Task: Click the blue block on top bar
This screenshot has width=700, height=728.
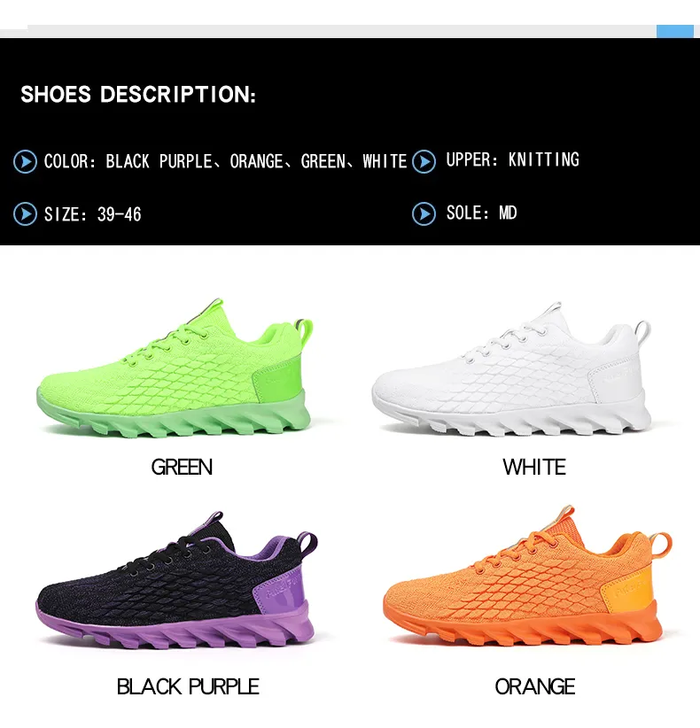Action: (675, 31)
